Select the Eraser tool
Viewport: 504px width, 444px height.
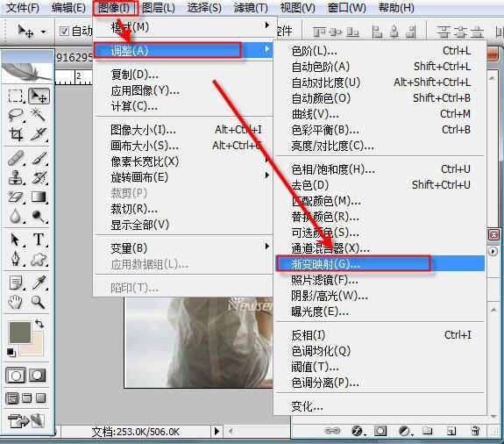coord(16,197)
